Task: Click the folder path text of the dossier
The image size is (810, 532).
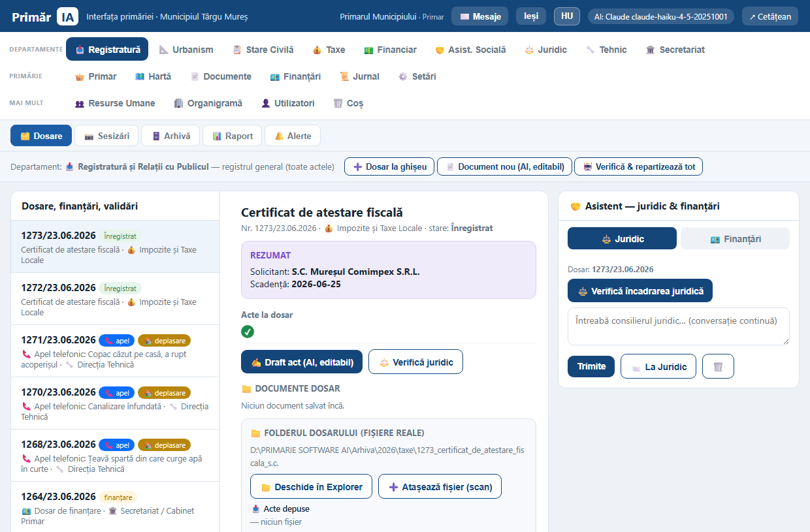Action: click(x=387, y=456)
